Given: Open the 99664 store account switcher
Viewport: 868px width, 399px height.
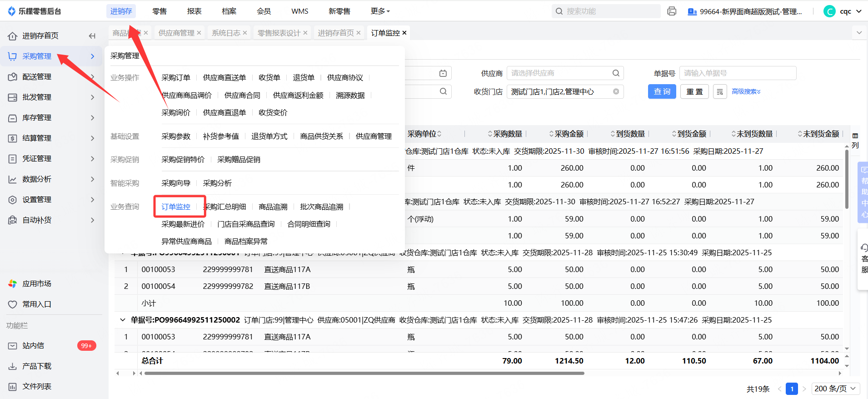Looking at the screenshot, I should [745, 12].
